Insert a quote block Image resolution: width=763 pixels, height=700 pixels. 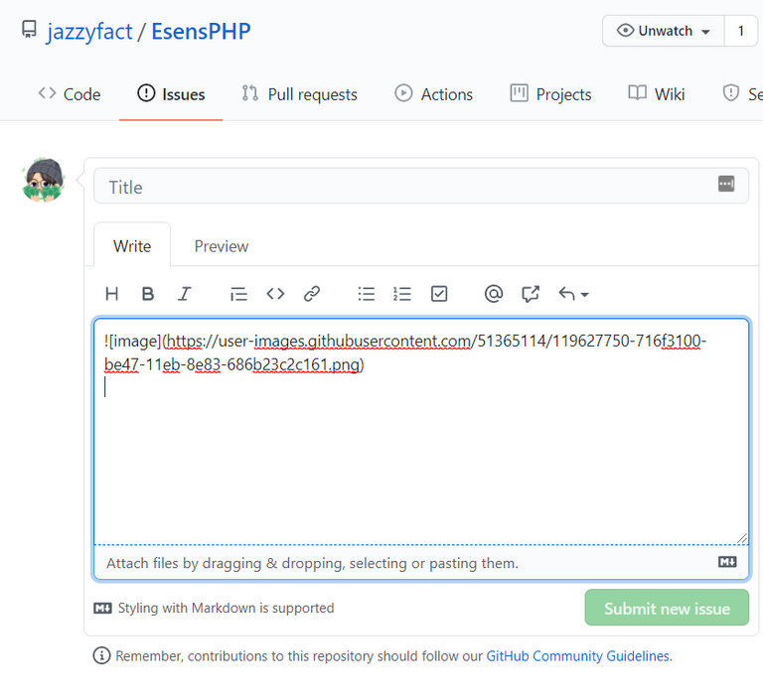pyautogui.click(x=238, y=294)
